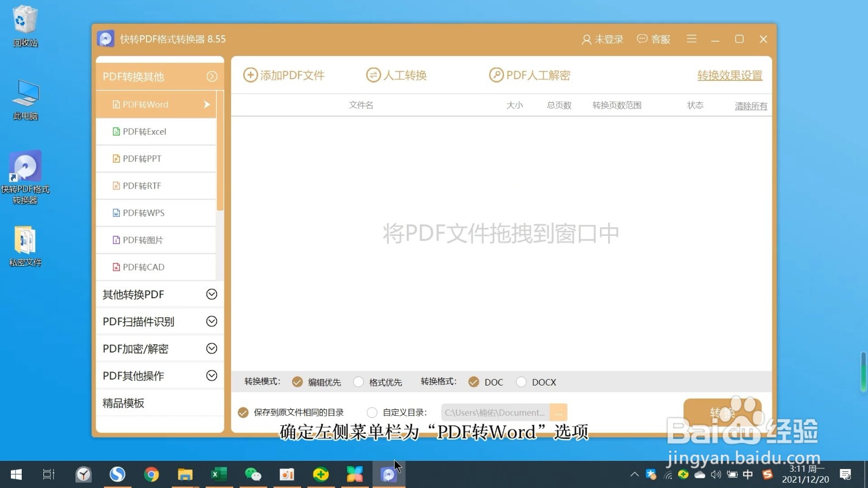The image size is (868, 488).
Task: Click the sidebar vertical scrollbar
Action: pos(220,151)
